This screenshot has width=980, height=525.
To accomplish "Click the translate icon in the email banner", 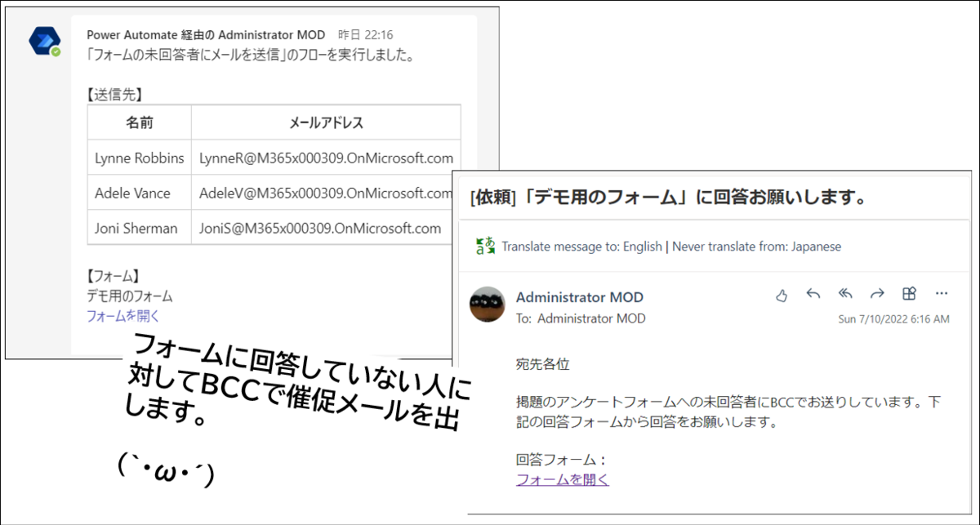I will click(485, 247).
